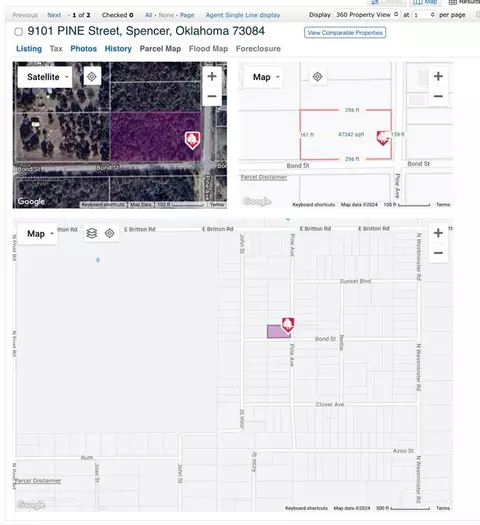Check the 9101 PINE Street listing checkbox

pos(19,32)
